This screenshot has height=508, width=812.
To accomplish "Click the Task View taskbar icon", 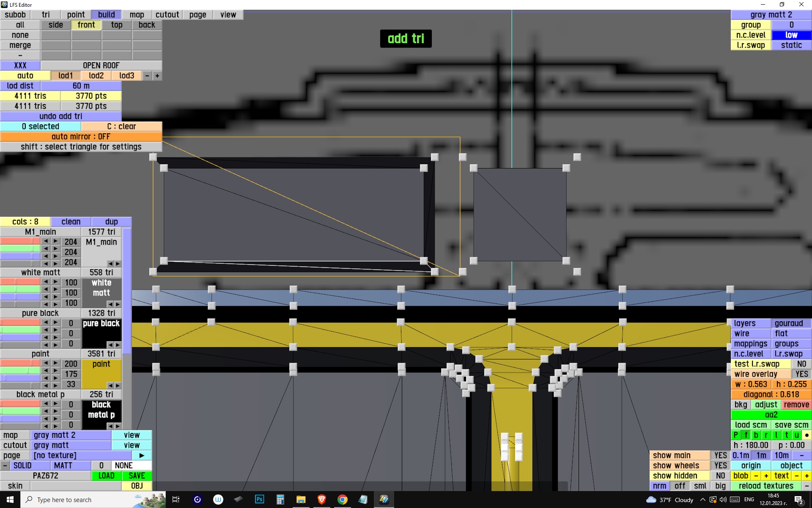I will click(176, 500).
